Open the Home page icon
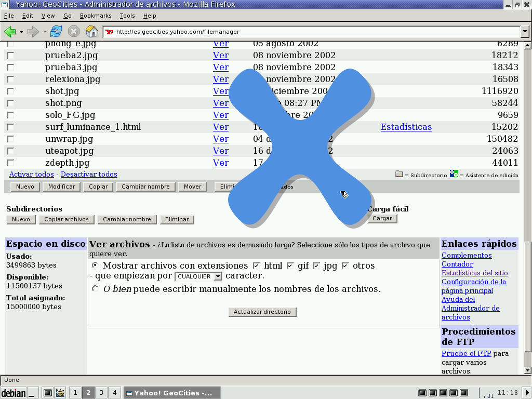532x399 pixels. (91, 32)
